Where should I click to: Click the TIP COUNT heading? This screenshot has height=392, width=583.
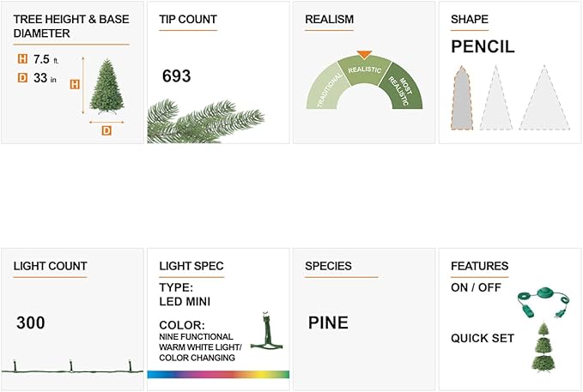[188, 19]
